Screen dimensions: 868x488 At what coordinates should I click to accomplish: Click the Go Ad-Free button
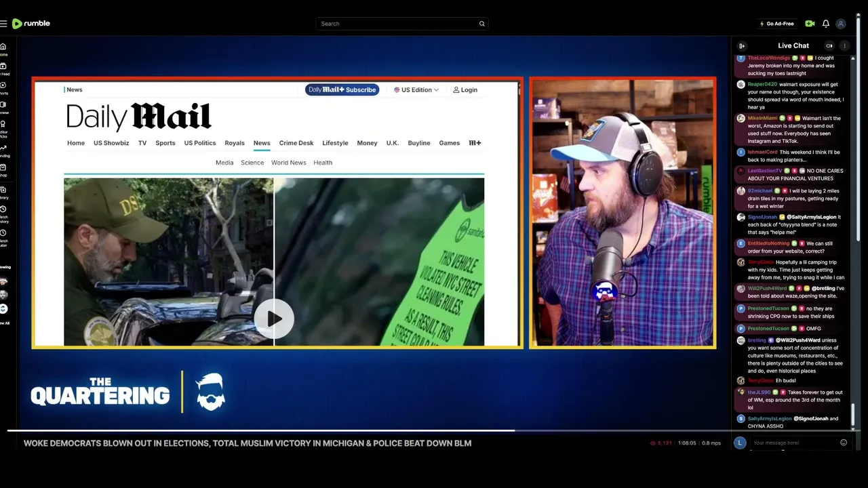pos(777,24)
